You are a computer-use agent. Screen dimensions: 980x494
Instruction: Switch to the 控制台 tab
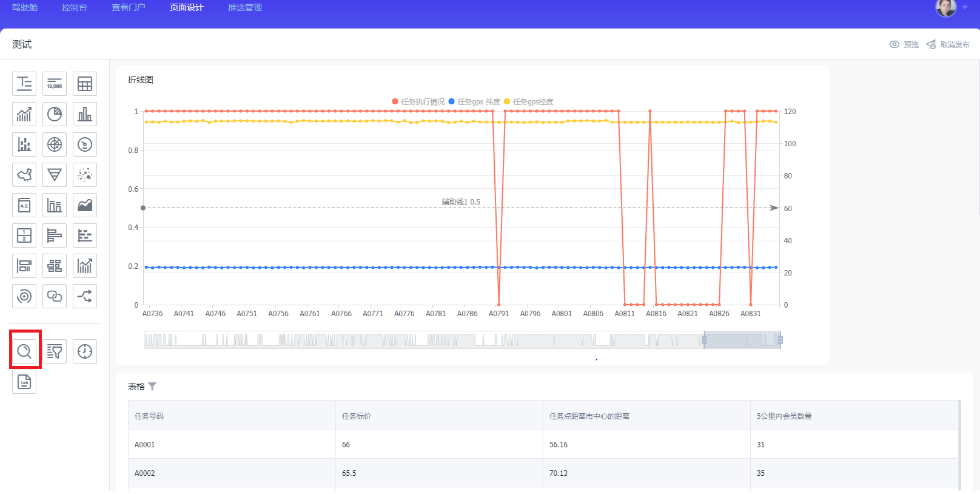coord(75,8)
